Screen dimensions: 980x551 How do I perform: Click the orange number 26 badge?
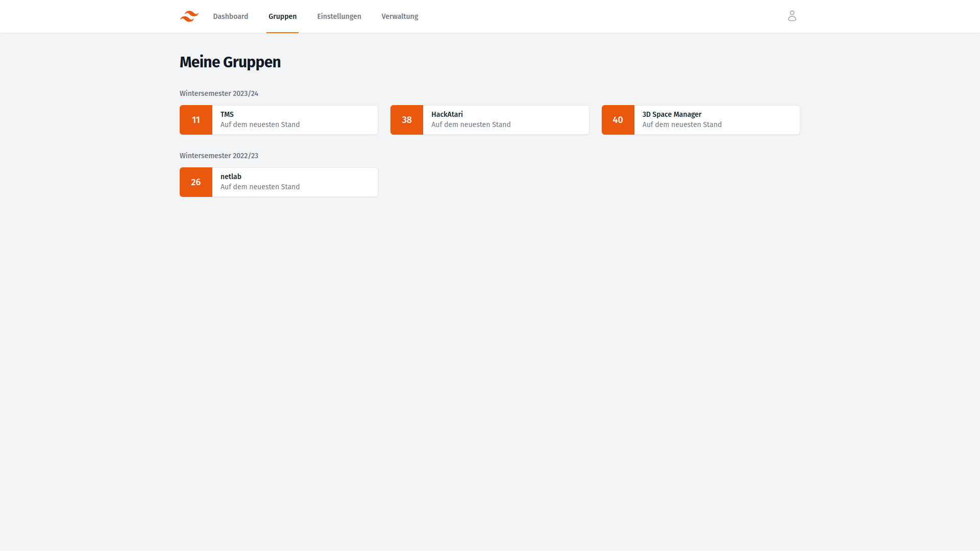196,182
